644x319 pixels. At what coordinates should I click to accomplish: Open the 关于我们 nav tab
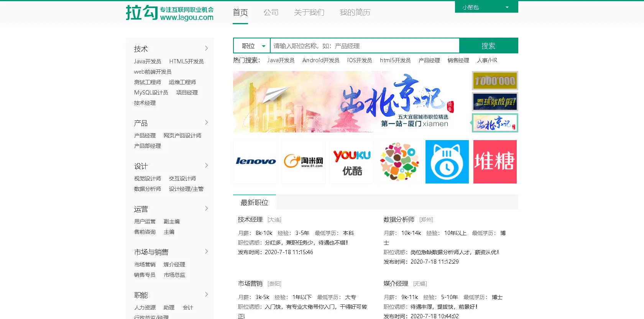[309, 12]
